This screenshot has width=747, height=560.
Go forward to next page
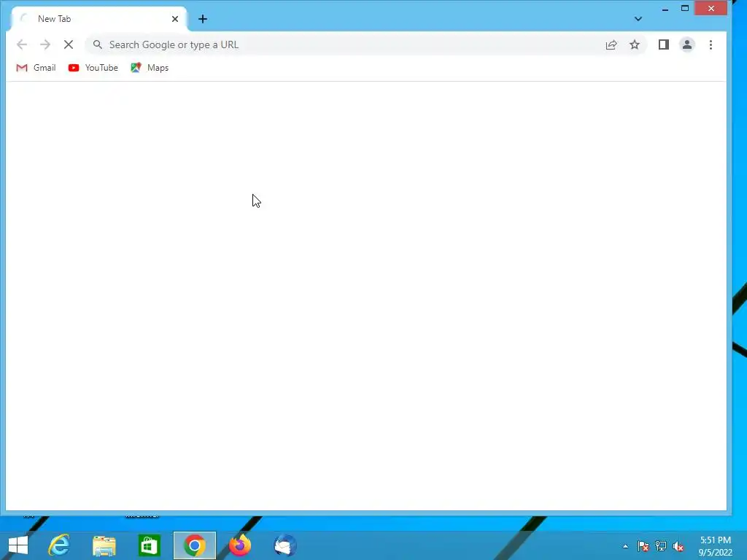[x=45, y=44]
